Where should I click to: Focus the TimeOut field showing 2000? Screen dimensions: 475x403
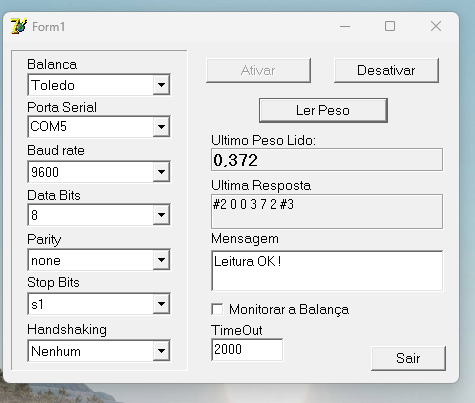tap(247, 350)
